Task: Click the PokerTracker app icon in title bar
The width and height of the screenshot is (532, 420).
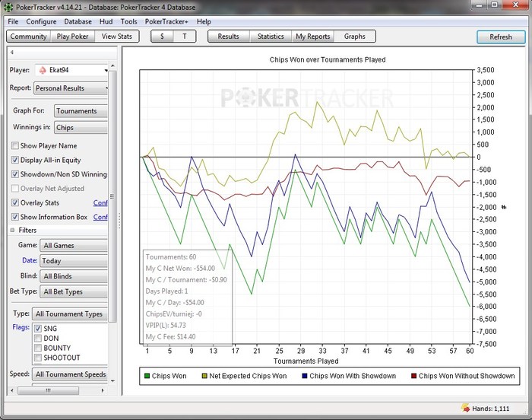Action: tap(8, 7)
